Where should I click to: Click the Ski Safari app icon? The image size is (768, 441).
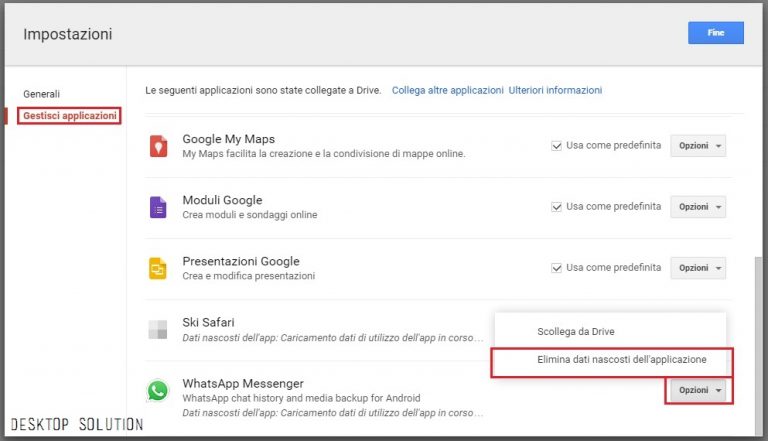(x=157, y=330)
